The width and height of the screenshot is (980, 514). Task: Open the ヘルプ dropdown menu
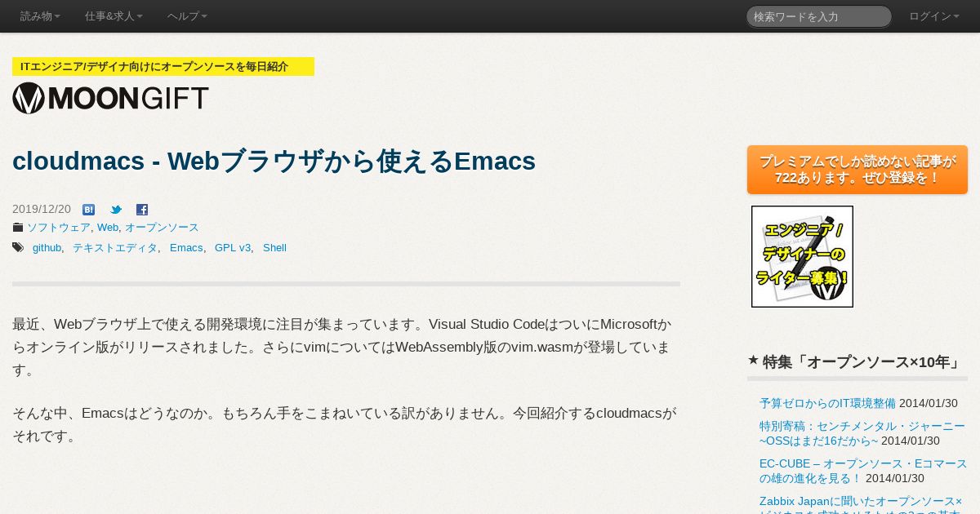[187, 16]
